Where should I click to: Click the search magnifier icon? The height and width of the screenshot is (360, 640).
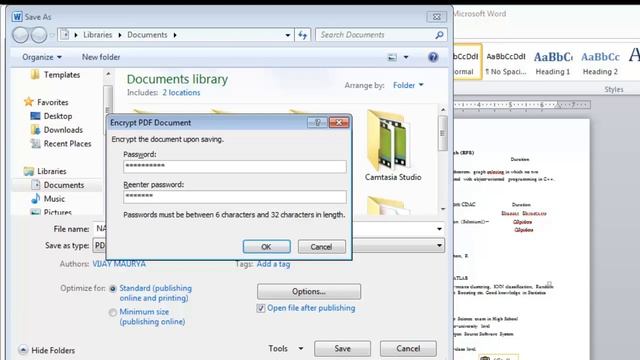click(439, 35)
